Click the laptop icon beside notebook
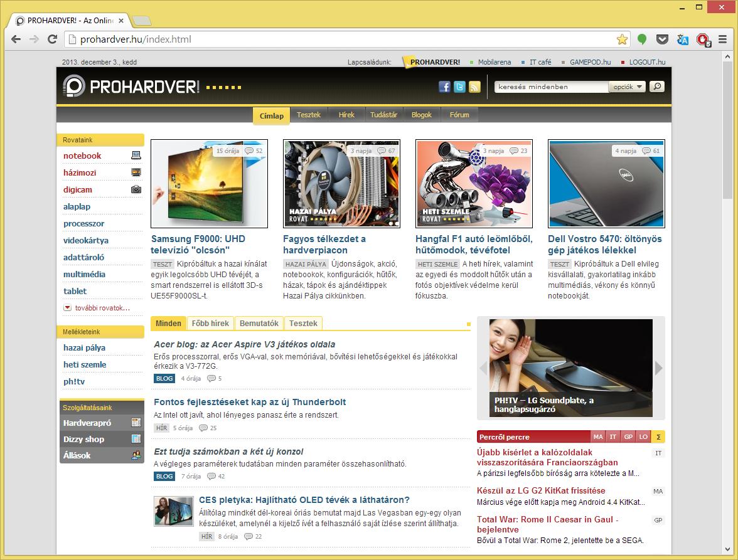738x560 pixels. (x=136, y=156)
